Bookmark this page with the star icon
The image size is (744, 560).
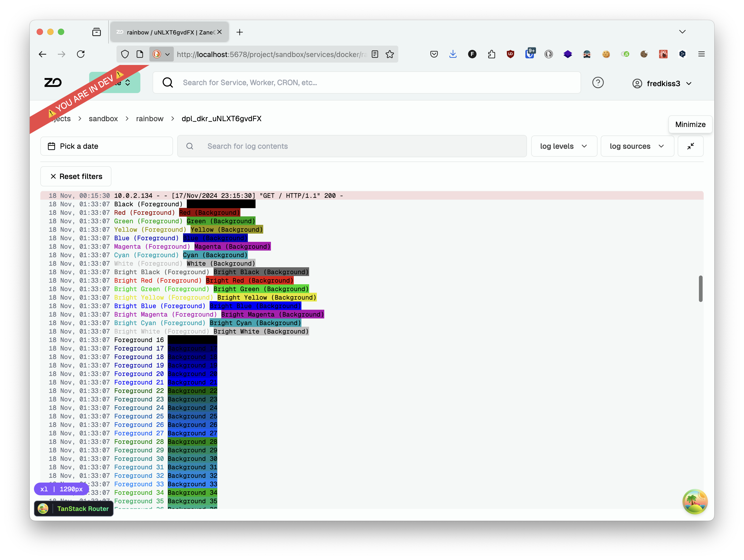[x=390, y=54]
